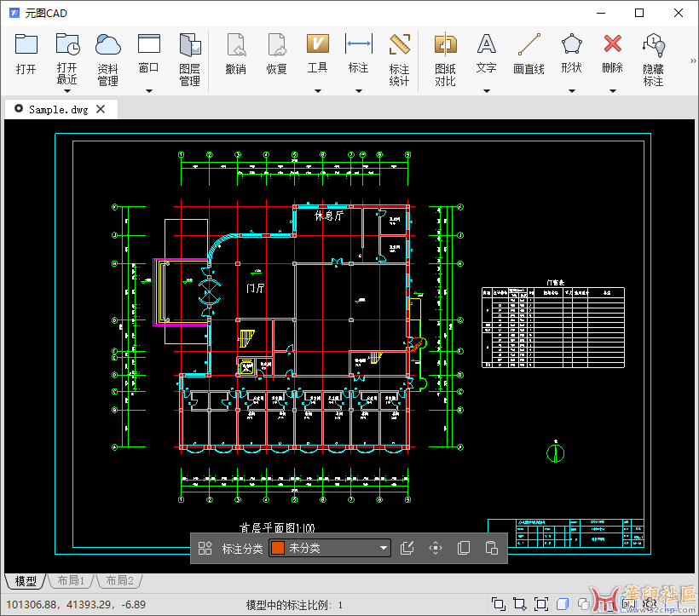
Task: Click the 窗口 (window) toolbar icon
Action: coord(149,44)
